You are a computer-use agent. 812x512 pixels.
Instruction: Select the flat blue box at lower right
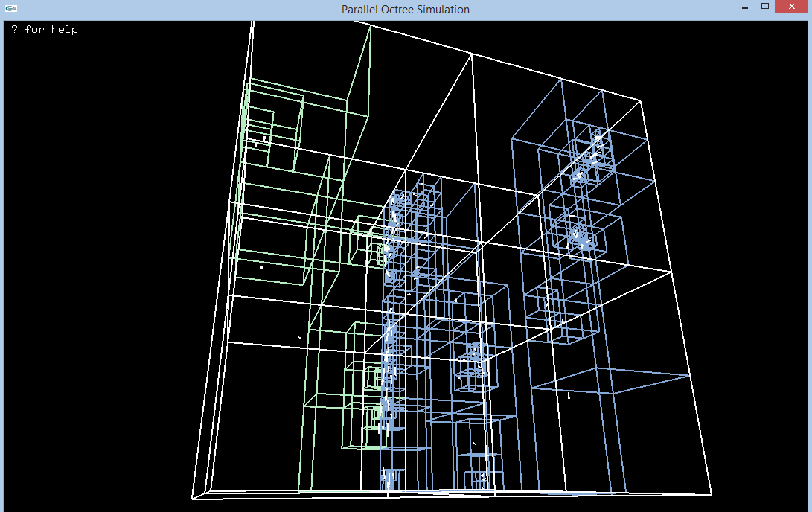pos(610,380)
